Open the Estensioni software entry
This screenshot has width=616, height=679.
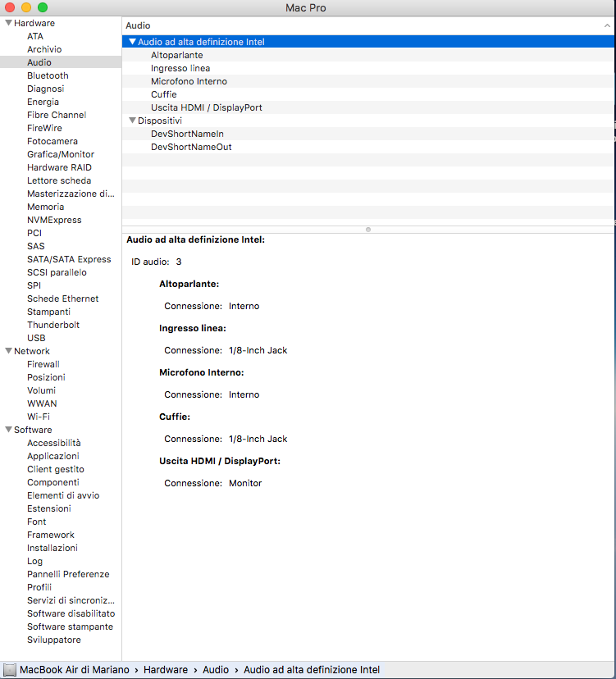pyautogui.click(x=48, y=508)
